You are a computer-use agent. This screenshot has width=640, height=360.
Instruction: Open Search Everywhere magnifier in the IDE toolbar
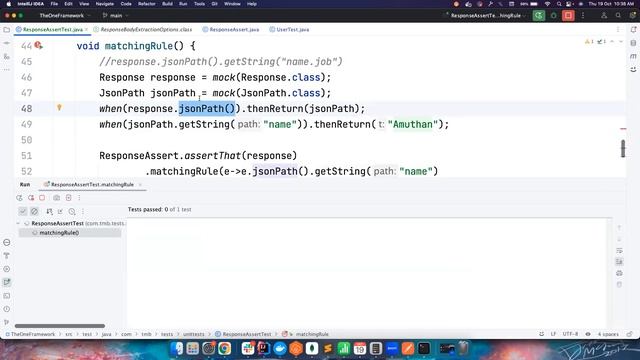point(618,16)
